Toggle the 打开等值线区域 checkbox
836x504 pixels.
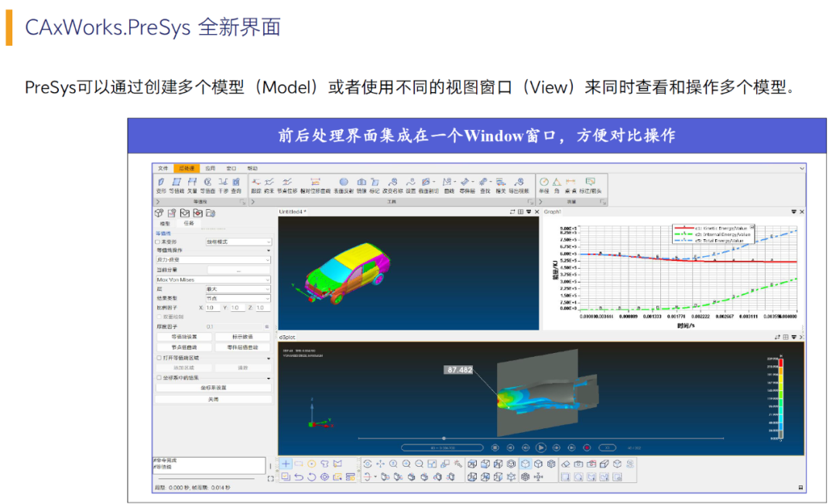tap(159, 358)
